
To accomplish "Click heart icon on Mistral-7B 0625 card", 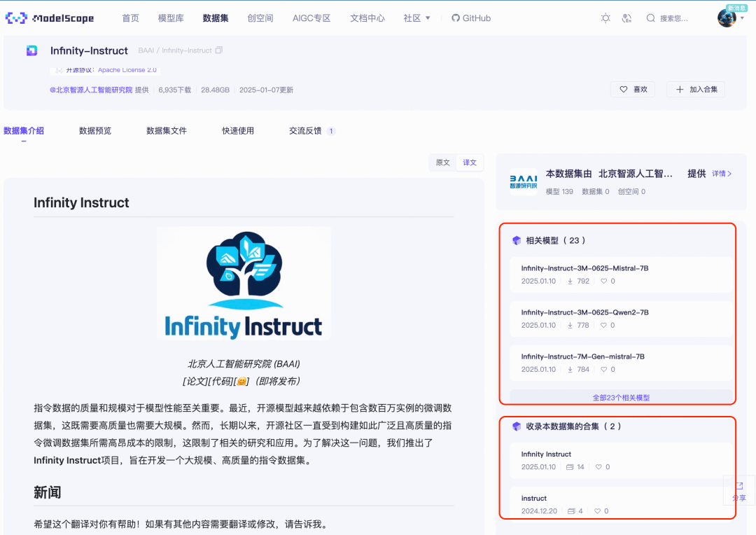I will click(x=603, y=282).
